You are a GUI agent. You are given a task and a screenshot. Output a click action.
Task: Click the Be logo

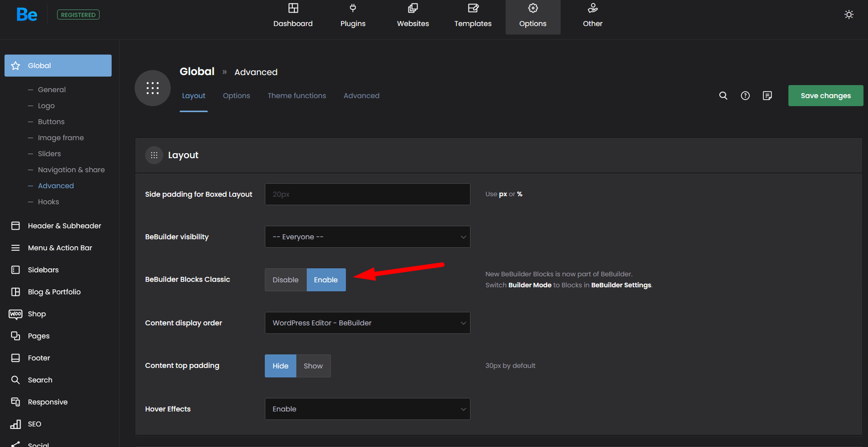point(27,15)
